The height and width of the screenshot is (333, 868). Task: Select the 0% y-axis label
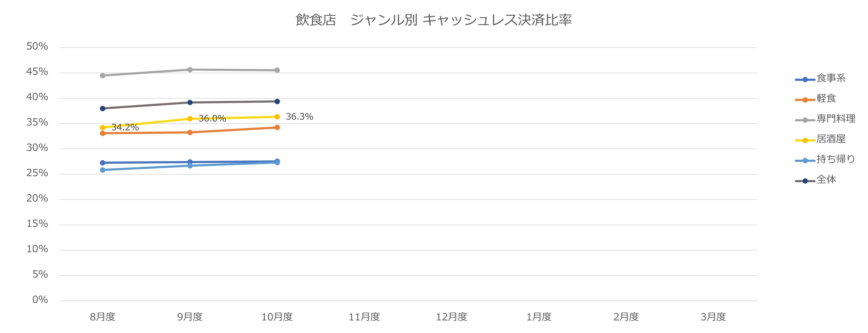point(40,300)
